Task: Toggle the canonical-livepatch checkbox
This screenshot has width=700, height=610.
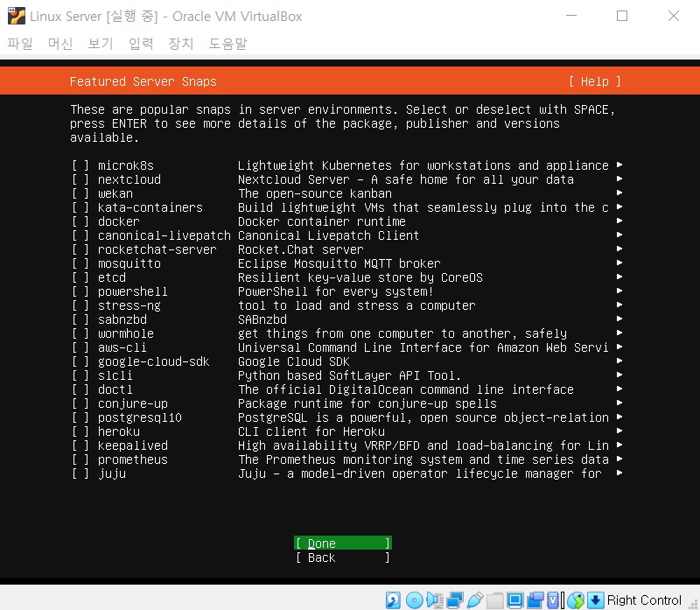Action: pos(80,235)
